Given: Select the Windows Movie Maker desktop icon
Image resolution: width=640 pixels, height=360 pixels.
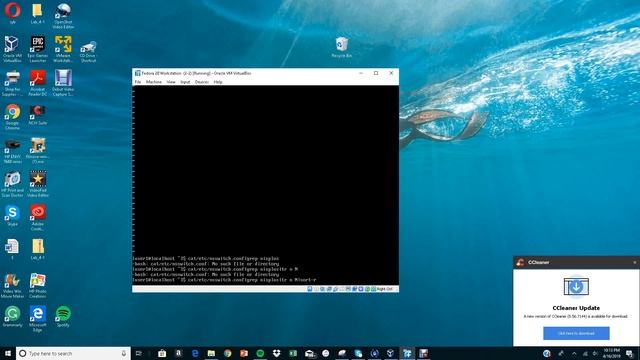Looking at the screenshot, I should (x=12, y=286).
